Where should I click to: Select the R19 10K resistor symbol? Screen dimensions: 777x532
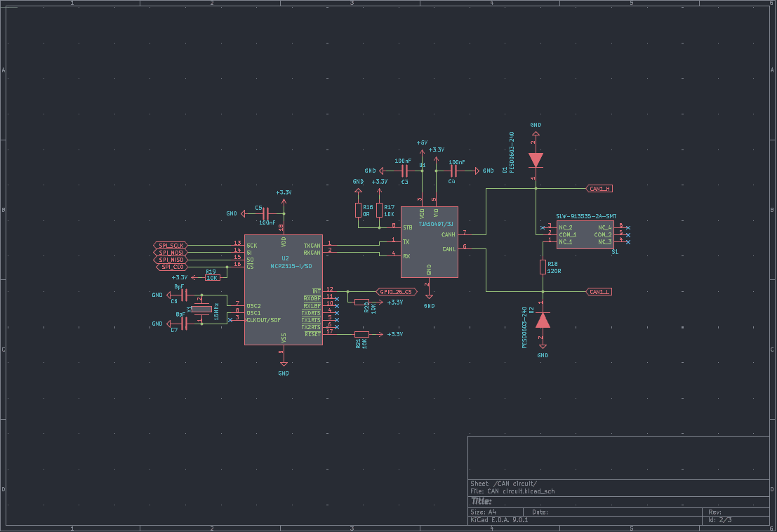pyautogui.click(x=213, y=278)
